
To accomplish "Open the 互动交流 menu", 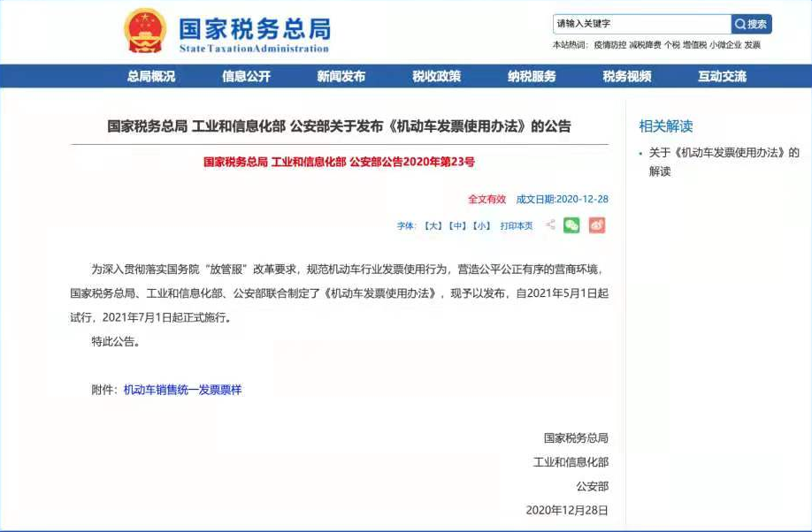I will [x=723, y=77].
